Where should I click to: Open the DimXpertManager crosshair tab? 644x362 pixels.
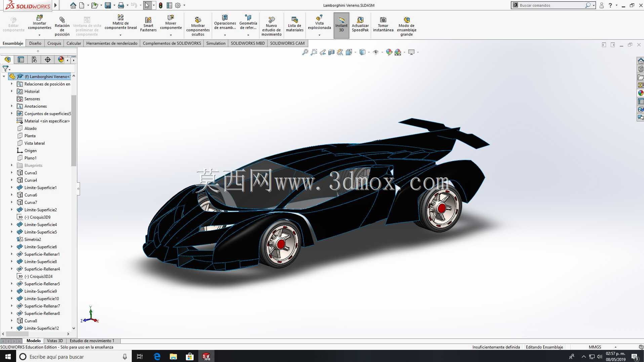tap(48, 60)
